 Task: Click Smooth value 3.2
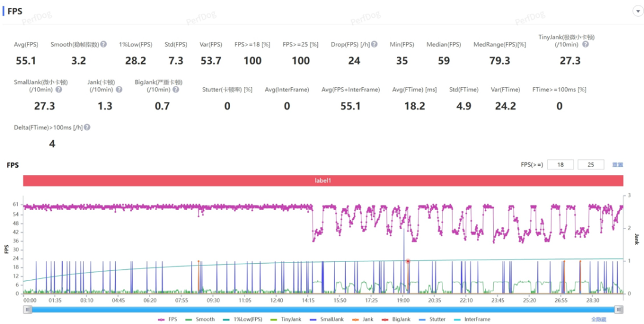pos(79,61)
